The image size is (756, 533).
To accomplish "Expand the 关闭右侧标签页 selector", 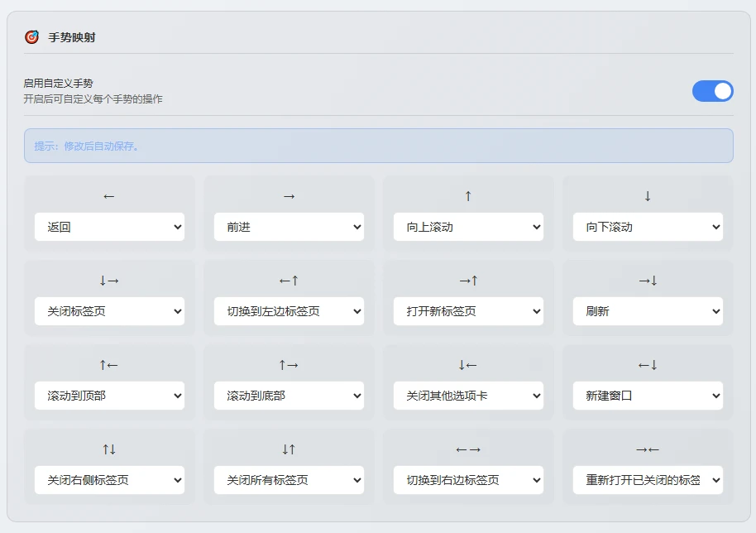I will pos(108,480).
